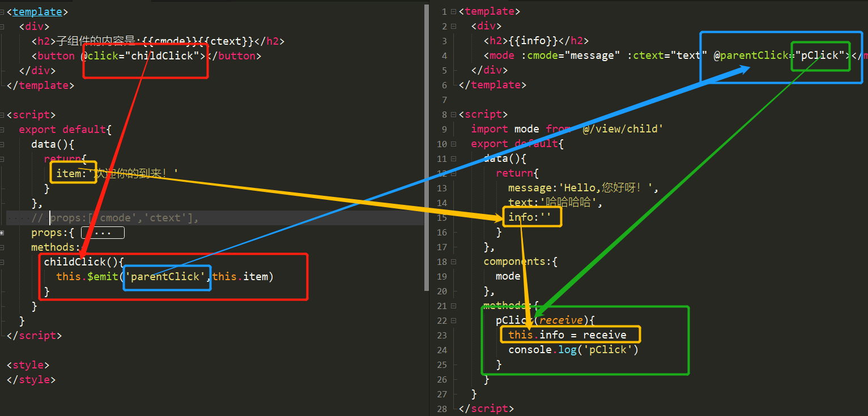Click the vertical scrollbar between the two editor panes
The height and width of the screenshot is (416, 868).
(x=427, y=147)
